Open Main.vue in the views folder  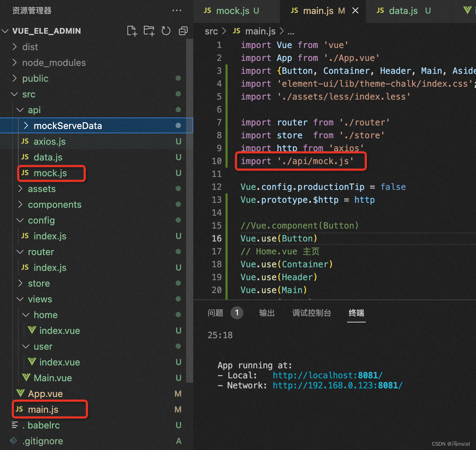[97, 378]
